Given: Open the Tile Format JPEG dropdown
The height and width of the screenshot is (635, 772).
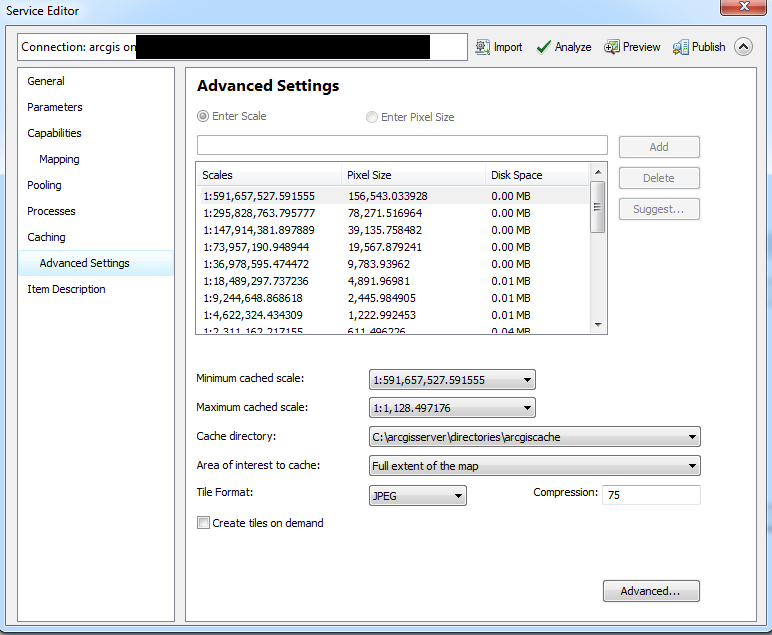Looking at the screenshot, I should 418,495.
